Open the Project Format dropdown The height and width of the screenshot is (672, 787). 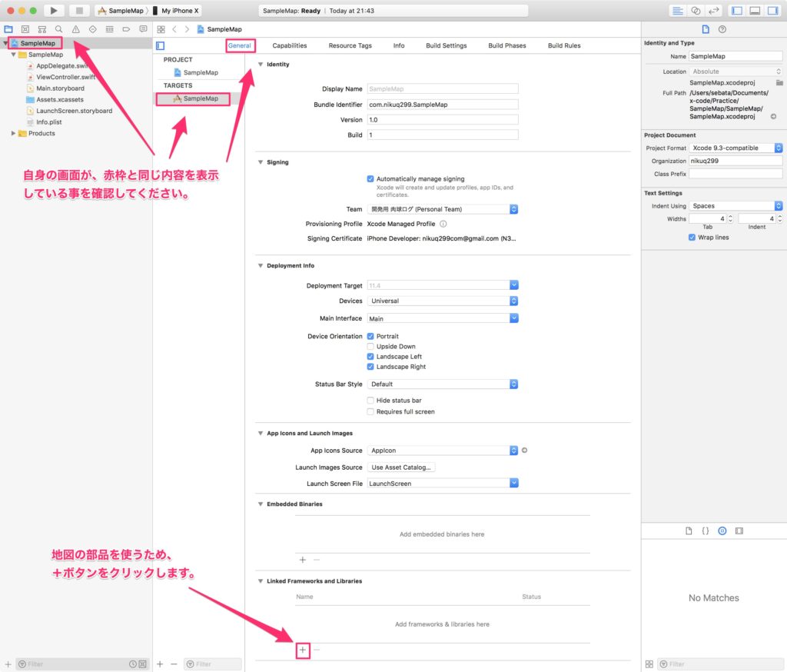(736, 148)
